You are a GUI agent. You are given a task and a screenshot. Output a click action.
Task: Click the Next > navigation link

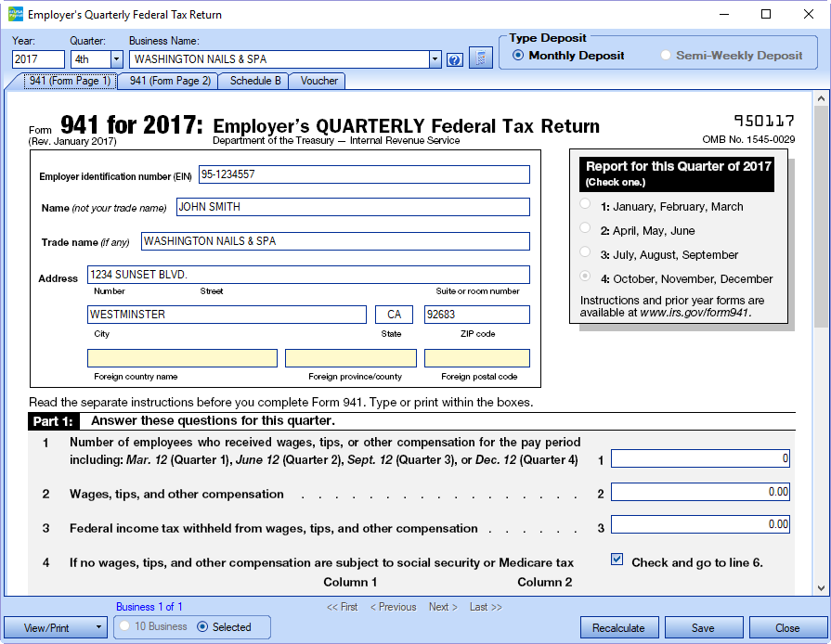(x=443, y=607)
